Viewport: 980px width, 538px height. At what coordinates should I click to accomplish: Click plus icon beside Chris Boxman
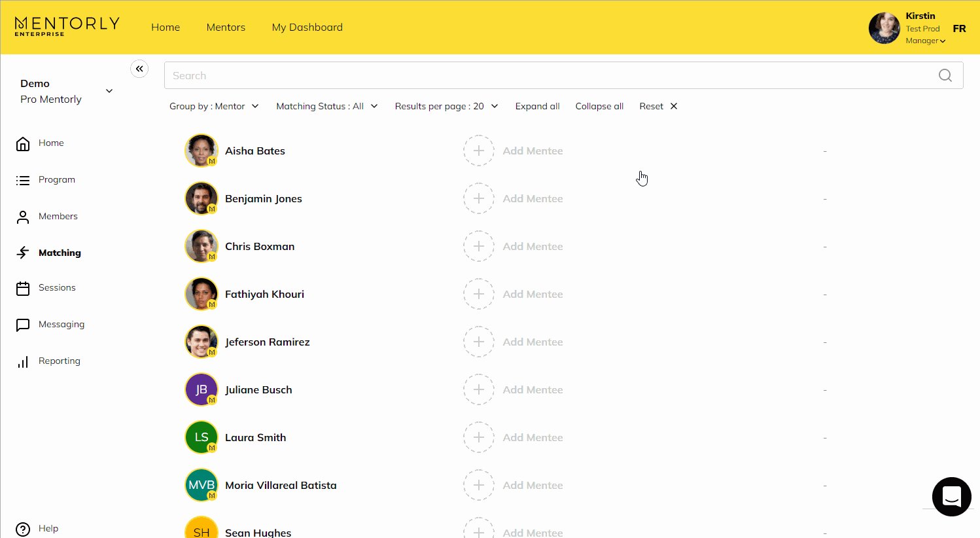click(x=479, y=246)
